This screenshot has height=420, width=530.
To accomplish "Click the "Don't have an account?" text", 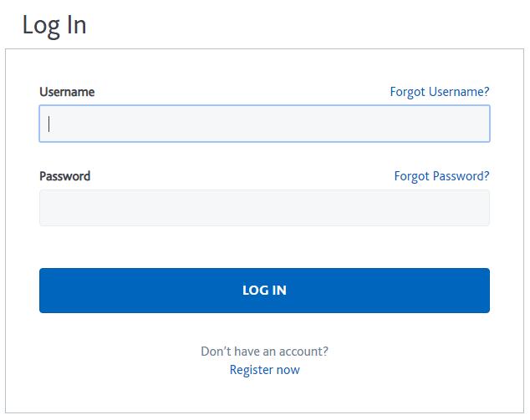I will [264, 352].
